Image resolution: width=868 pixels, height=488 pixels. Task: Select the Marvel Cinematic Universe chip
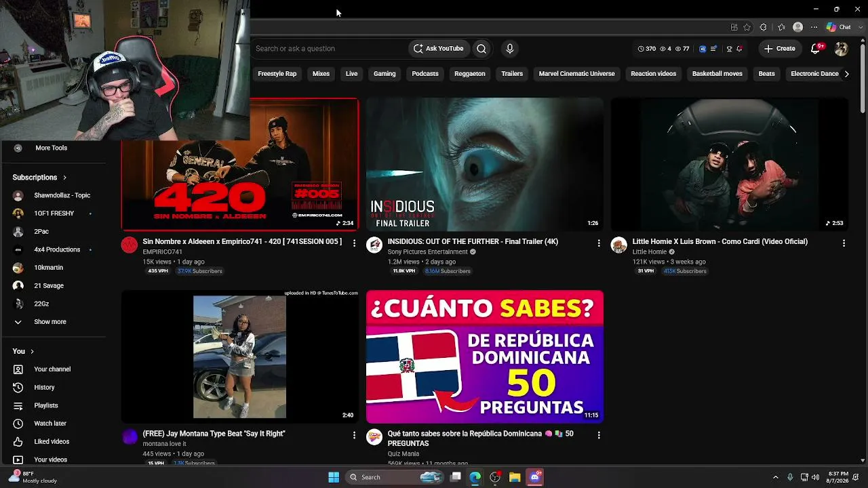pos(577,74)
